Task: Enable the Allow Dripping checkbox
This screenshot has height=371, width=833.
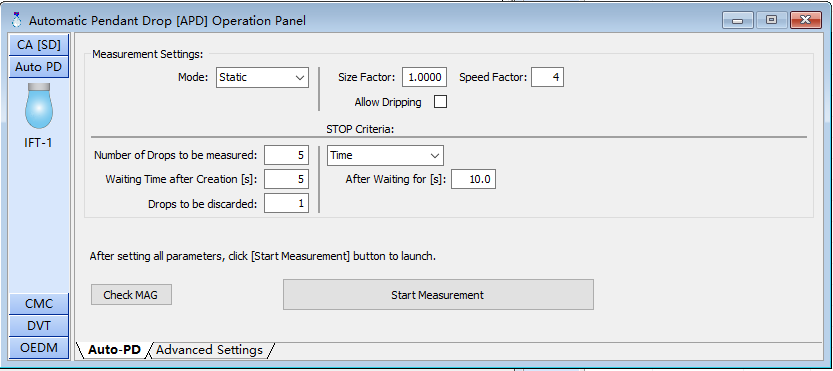Action: tap(440, 102)
